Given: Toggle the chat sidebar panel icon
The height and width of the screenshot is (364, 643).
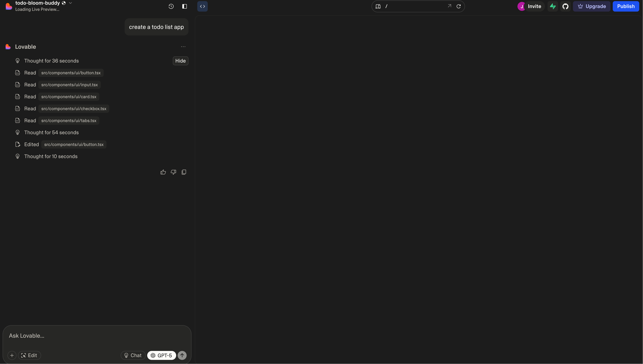Looking at the screenshot, I should coord(184,6).
